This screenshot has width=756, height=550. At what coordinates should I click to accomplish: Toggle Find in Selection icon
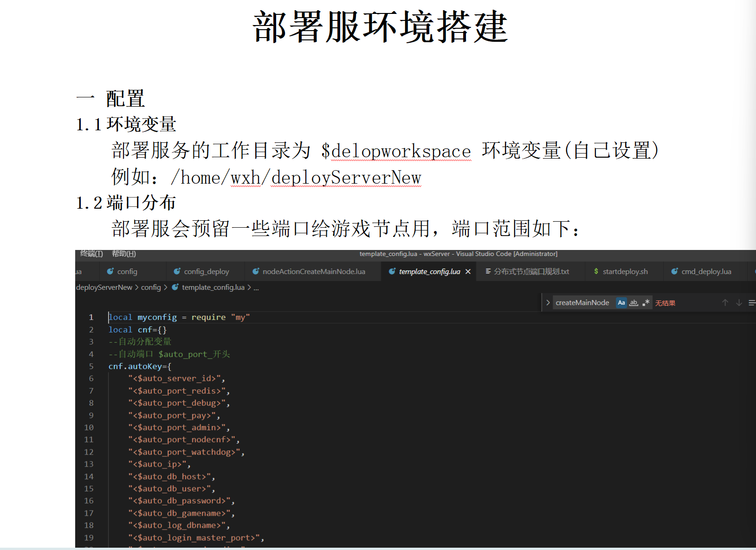[752, 302]
